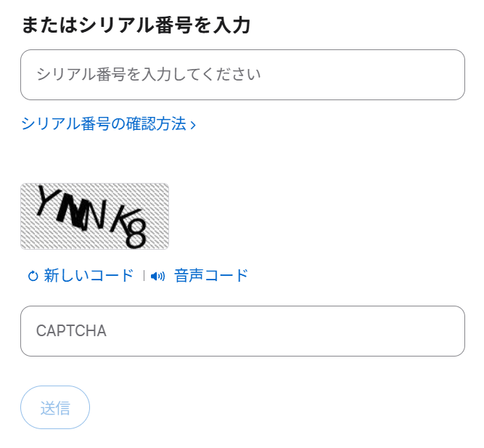Click the divider between 新しいコード and 音声コード
484x448 pixels.
144,276
